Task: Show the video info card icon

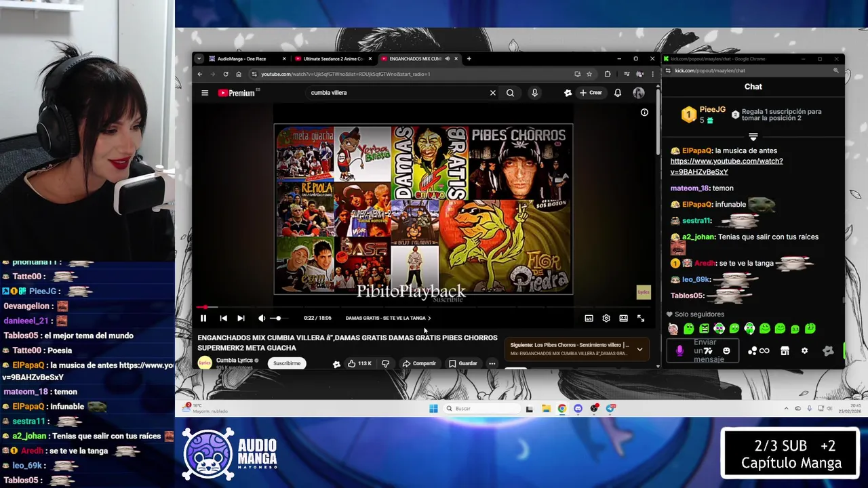Action: pyautogui.click(x=644, y=113)
